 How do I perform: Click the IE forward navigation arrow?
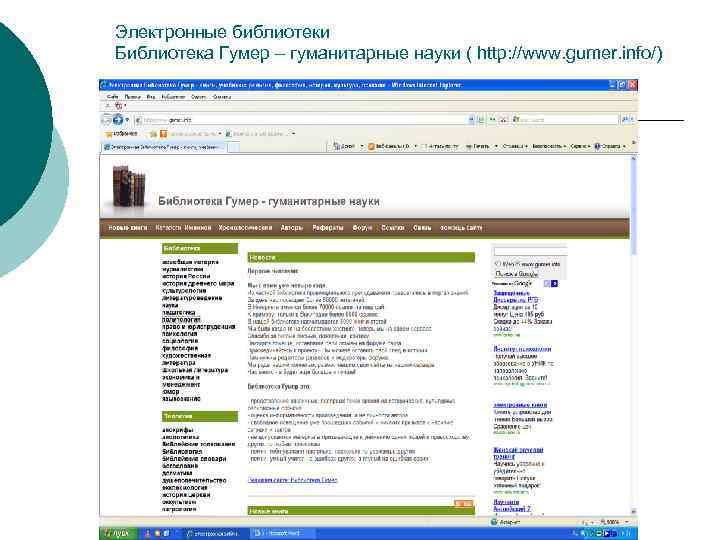pos(118,120)
